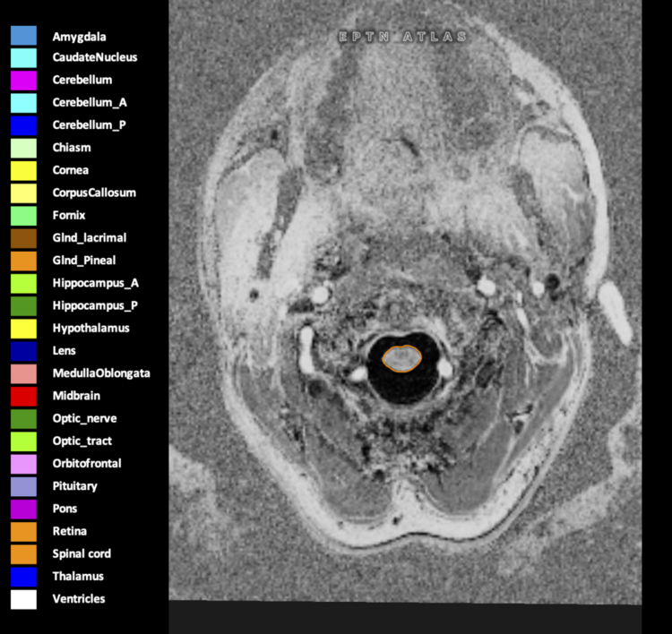This screenshot has height=634, width=672.
Task: Select the "Glnd_lacrimal" label text
Action: coord(90,238)
